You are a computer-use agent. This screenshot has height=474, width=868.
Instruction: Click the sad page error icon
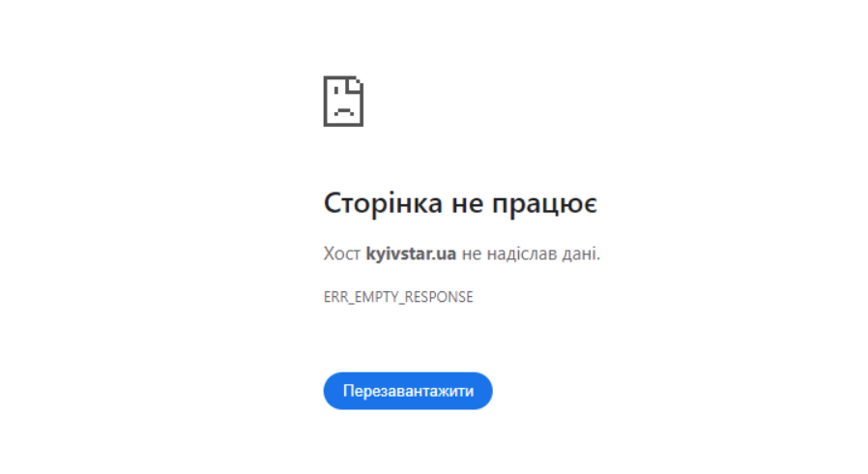pos(343,102)
